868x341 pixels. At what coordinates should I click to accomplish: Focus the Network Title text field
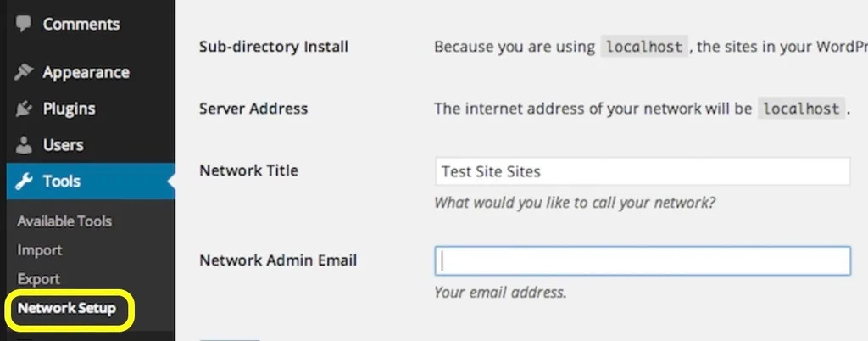point(643,171)
